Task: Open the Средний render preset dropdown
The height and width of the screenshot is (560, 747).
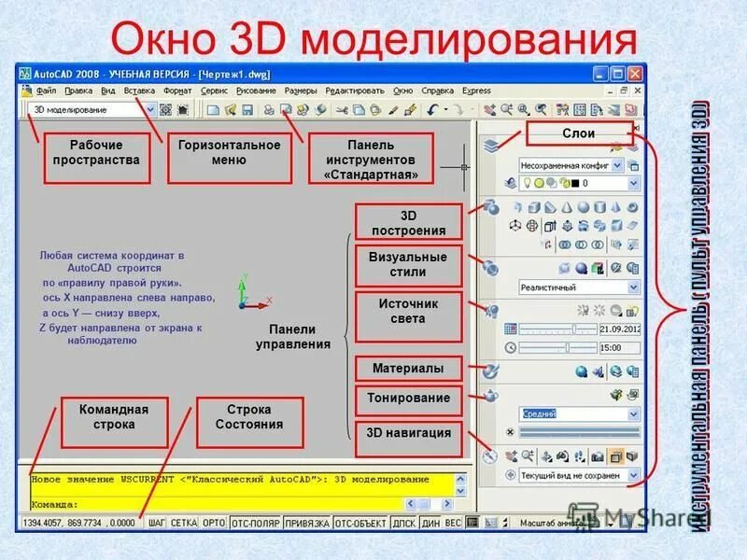Action: [x=634, y=413]
